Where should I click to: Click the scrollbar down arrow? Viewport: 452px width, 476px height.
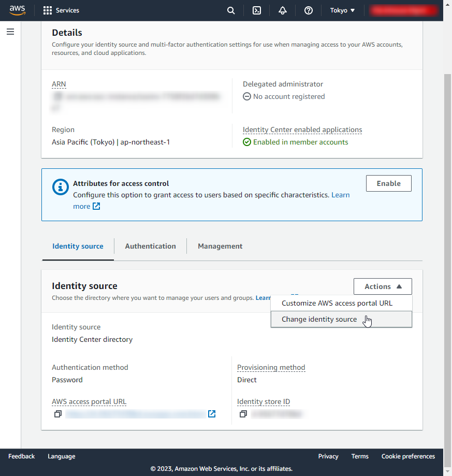(x=447, y=471)
